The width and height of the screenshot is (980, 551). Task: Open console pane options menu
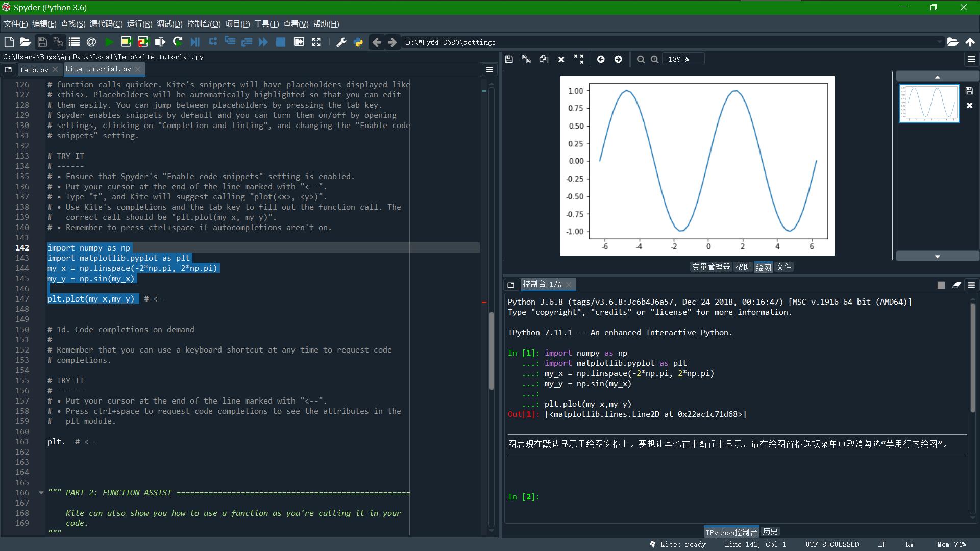[971, 285]
